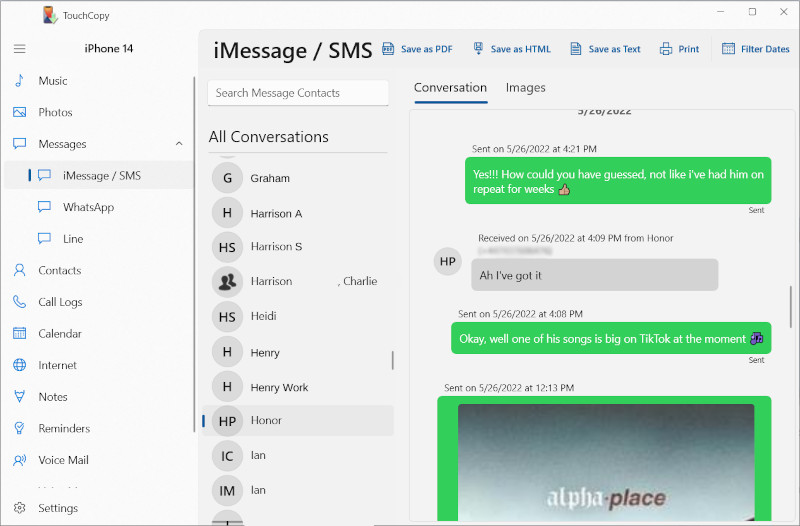Click the HS avatar next to Harrison S
This screenshot has height=526, width=800.
point(227,247)
